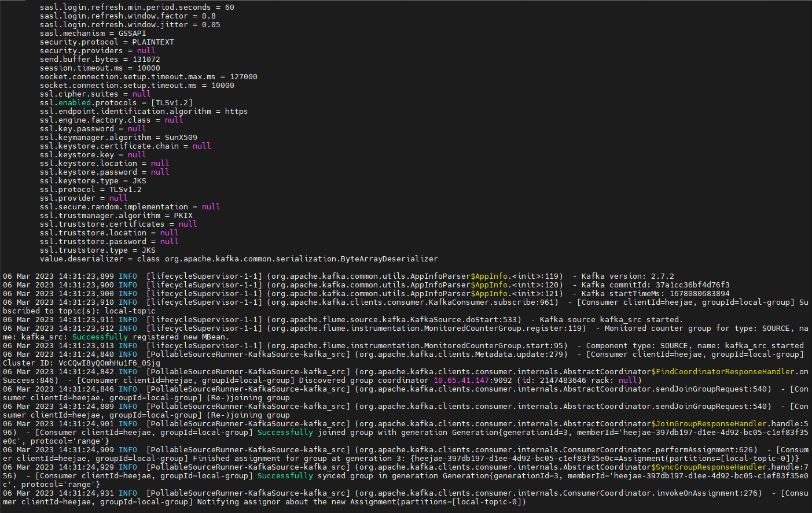Click 'ssl.enabled.protocols = [TLSv1.2]' line
Image resolution: width=812 pixels, height=513 pixels.
coord(116,103)
